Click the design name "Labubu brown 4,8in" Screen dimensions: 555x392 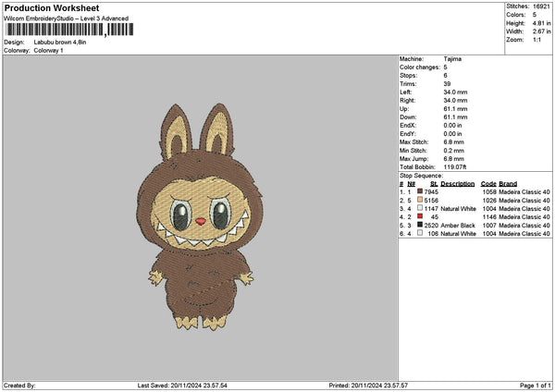60,43
